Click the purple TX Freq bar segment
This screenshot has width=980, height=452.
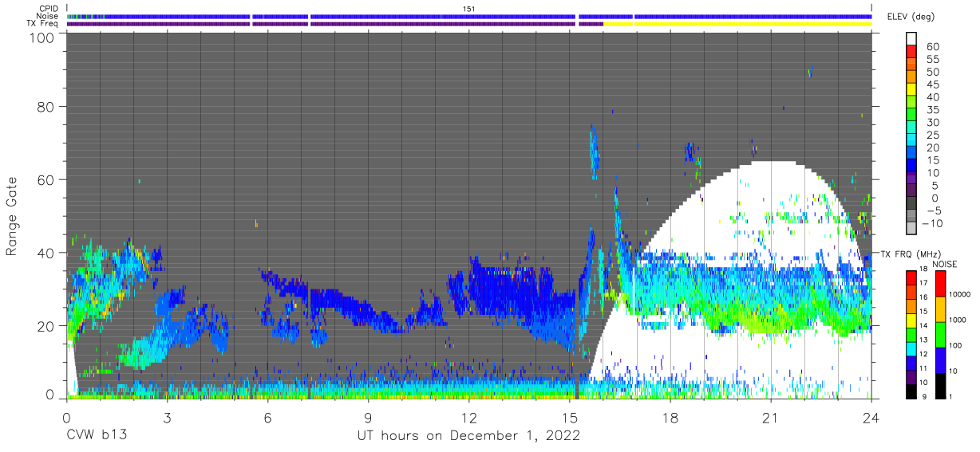pos(335,24)
